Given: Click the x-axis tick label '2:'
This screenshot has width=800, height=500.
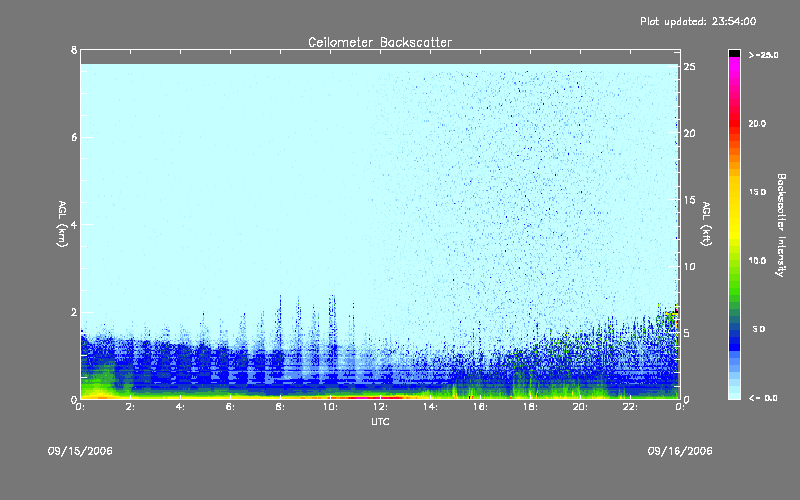Looking at the screenshot, I should point(130,407).
